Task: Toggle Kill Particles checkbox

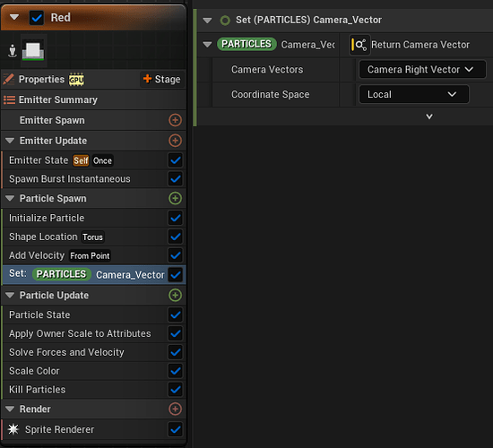Action: pyautogui.click(x=175, y=390)
